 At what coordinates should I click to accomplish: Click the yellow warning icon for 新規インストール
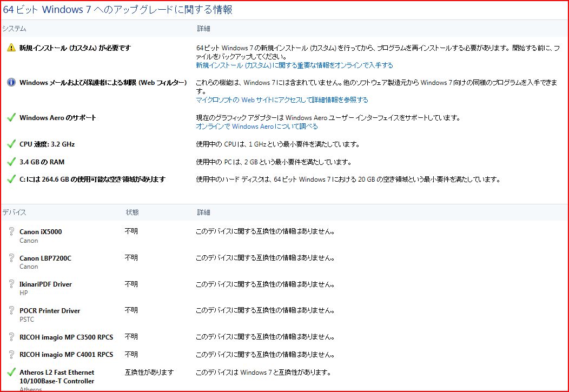coord(11,47)
